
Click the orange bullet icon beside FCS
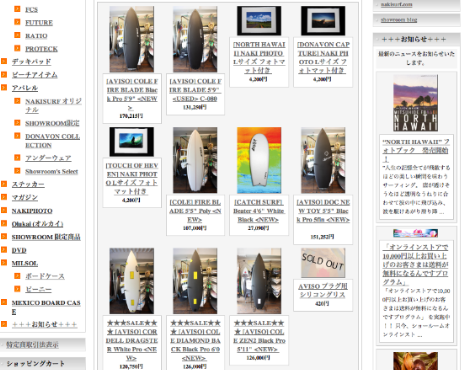coord(17,9)
